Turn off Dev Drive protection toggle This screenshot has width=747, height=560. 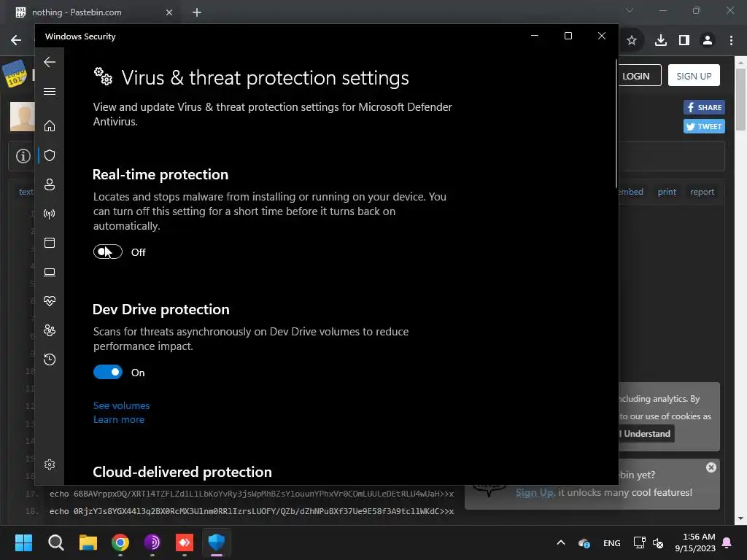(108, 372)
